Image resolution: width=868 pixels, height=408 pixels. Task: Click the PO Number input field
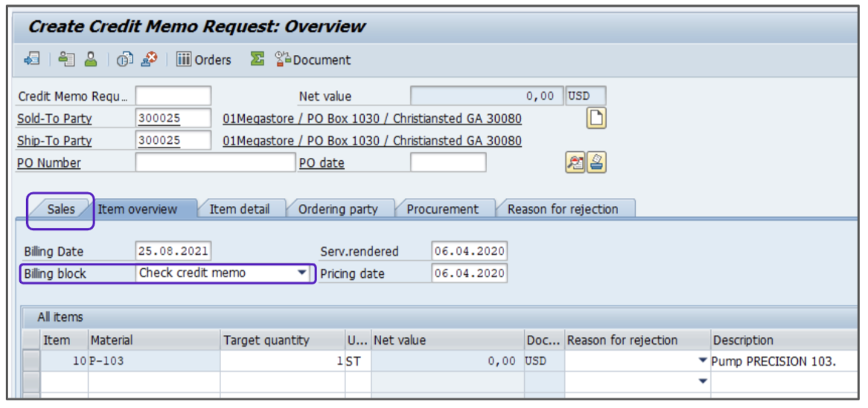click(x=214, y=162)
